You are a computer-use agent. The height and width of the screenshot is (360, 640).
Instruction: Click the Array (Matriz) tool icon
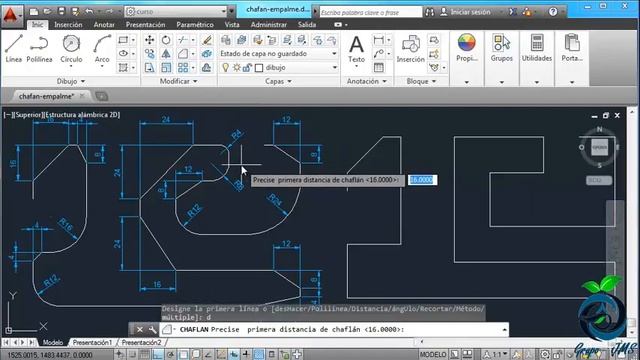click(x=183, y=67)
